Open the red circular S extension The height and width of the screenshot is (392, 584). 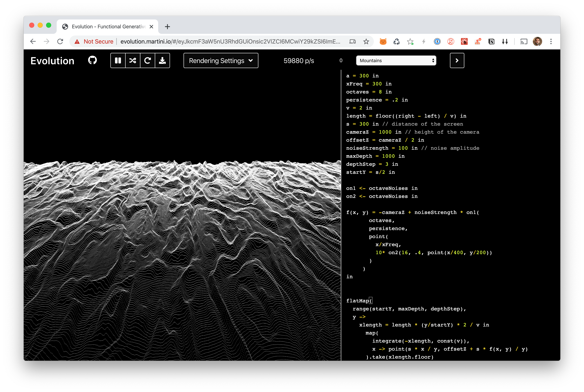451,41
